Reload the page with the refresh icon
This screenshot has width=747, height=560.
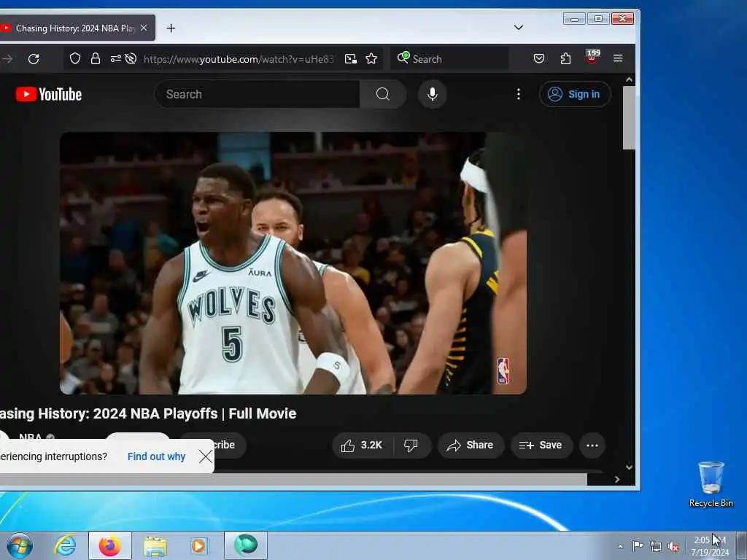[x=34, y=59]
